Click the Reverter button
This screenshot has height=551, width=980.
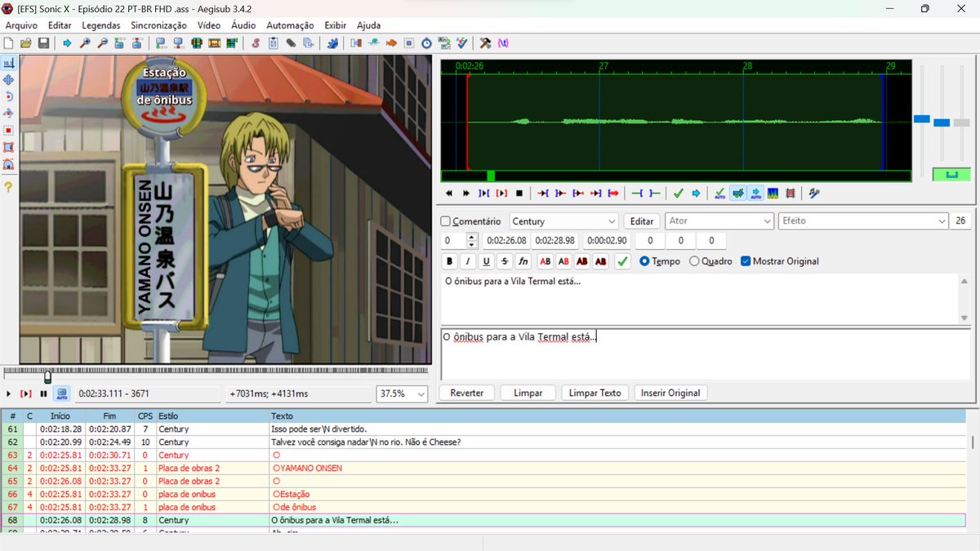[x=467, y=393]
